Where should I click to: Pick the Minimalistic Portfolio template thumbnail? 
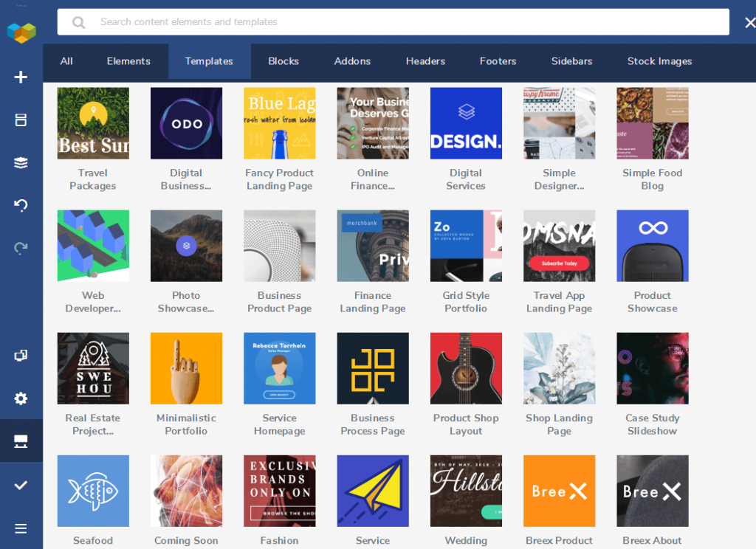coord(186,368)
